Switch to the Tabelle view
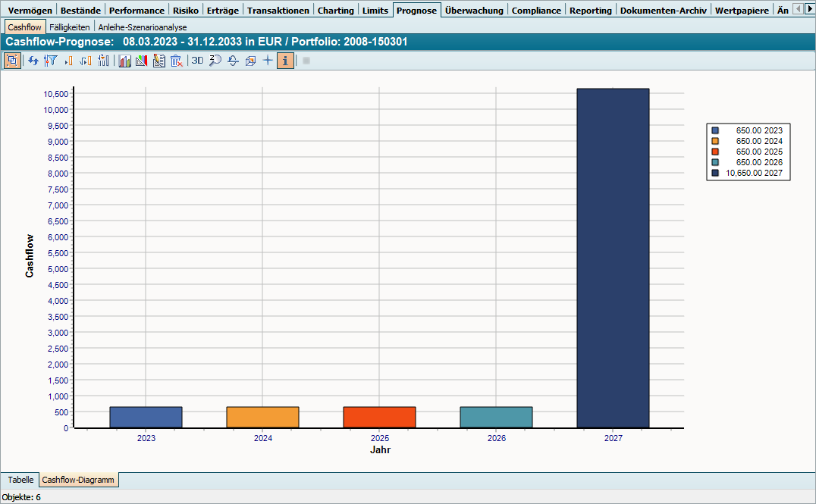816x504 pixels. pyautogui.click(x=20, y=480)
